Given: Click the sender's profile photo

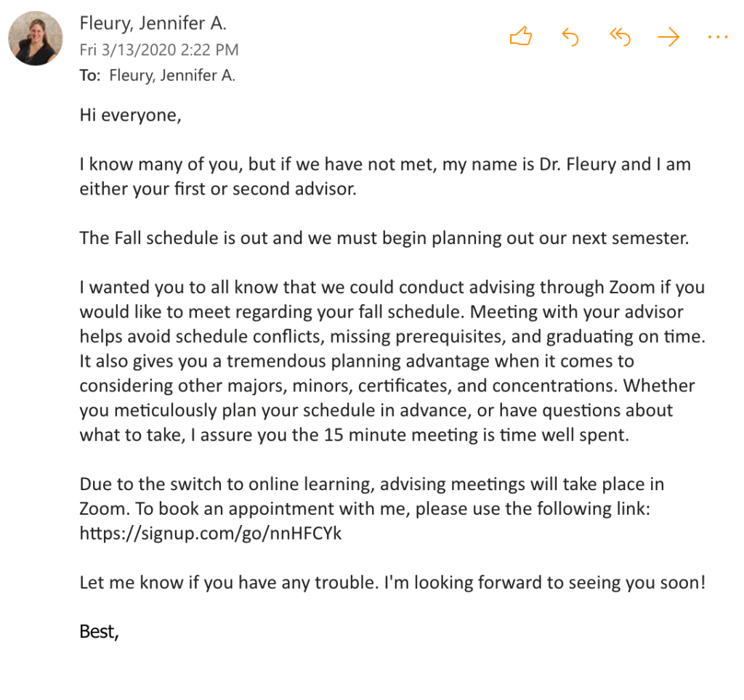Looking at the screenshot, I should pos(35,38).
